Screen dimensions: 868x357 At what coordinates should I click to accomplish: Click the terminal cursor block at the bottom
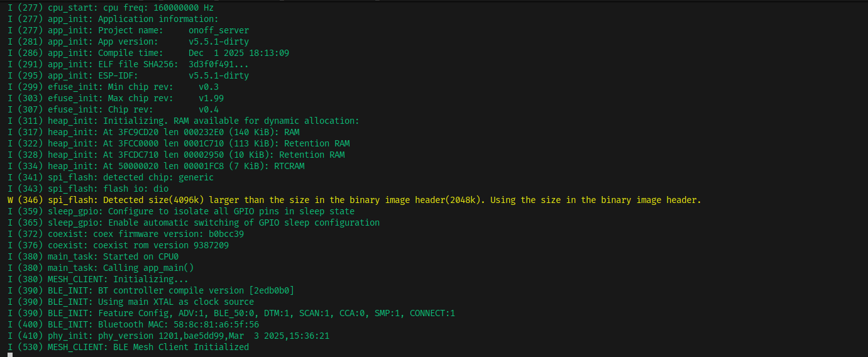click(x=10, y=354)
